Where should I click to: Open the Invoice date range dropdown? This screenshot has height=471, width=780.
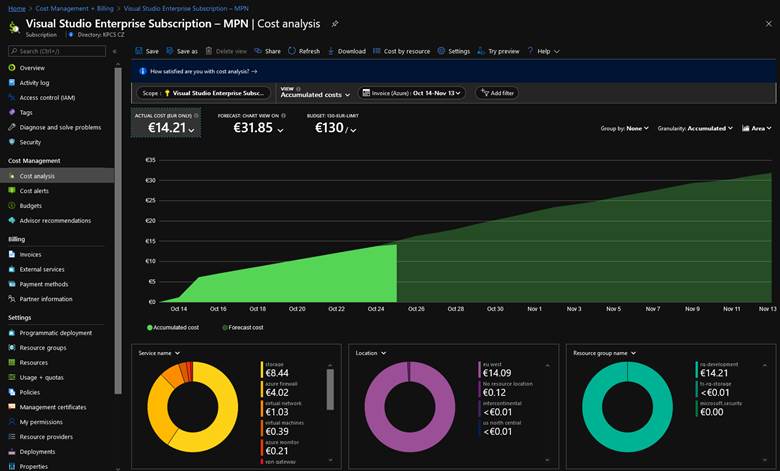(x=412, y=93)
